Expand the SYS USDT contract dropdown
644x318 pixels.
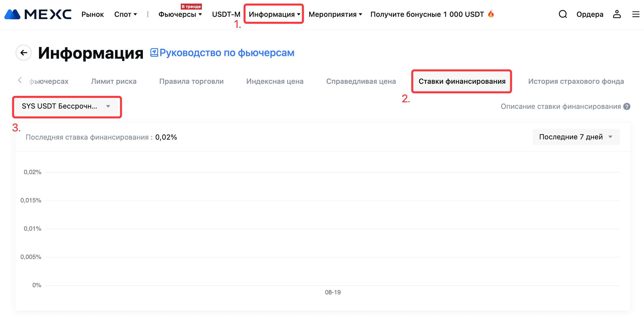click(66, 107)
